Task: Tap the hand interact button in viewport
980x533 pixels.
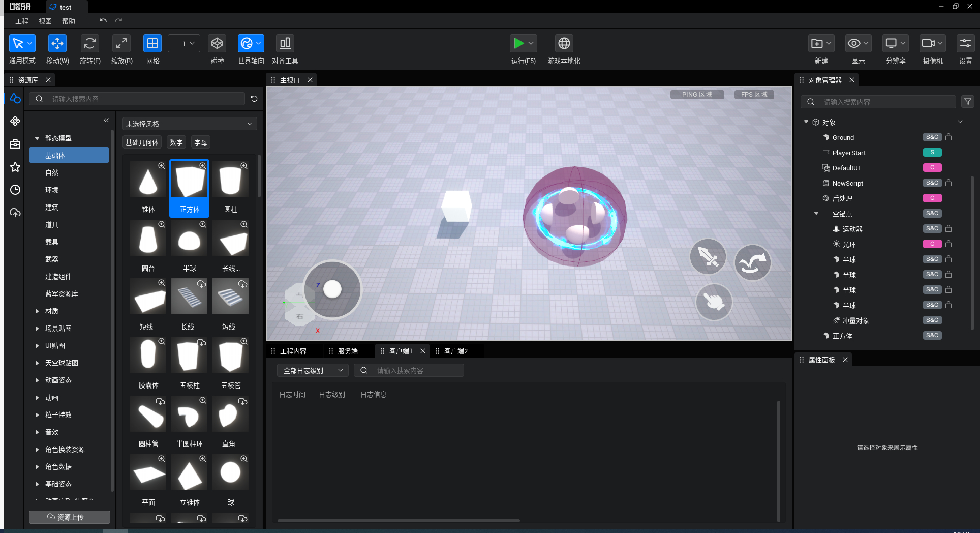Action: pos(714,302)
